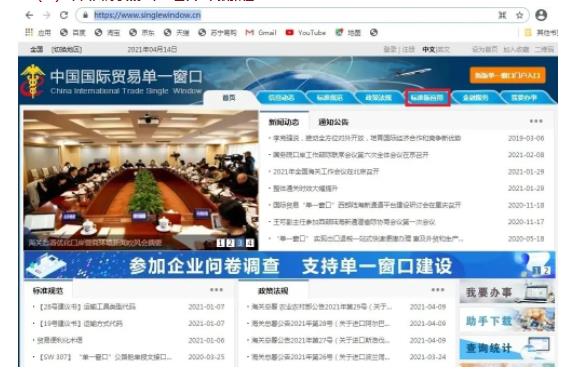Open the 信息动态 navigation tab

point(281,98)
